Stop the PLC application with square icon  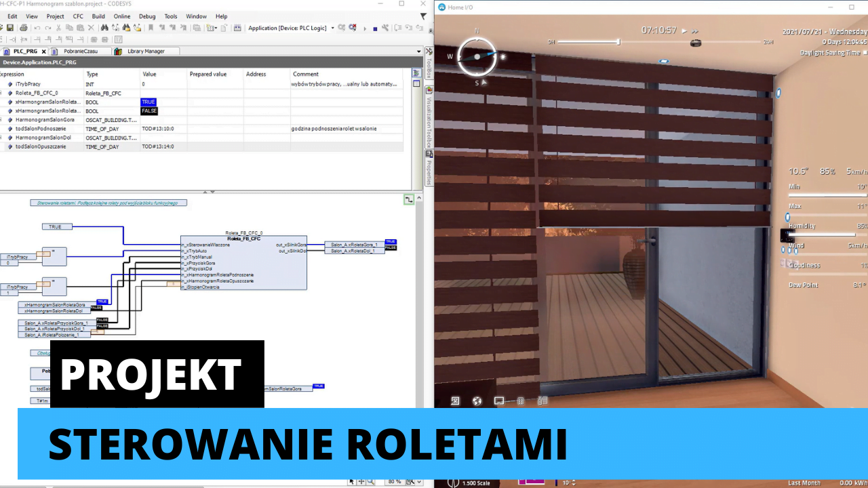pos(375,28)
